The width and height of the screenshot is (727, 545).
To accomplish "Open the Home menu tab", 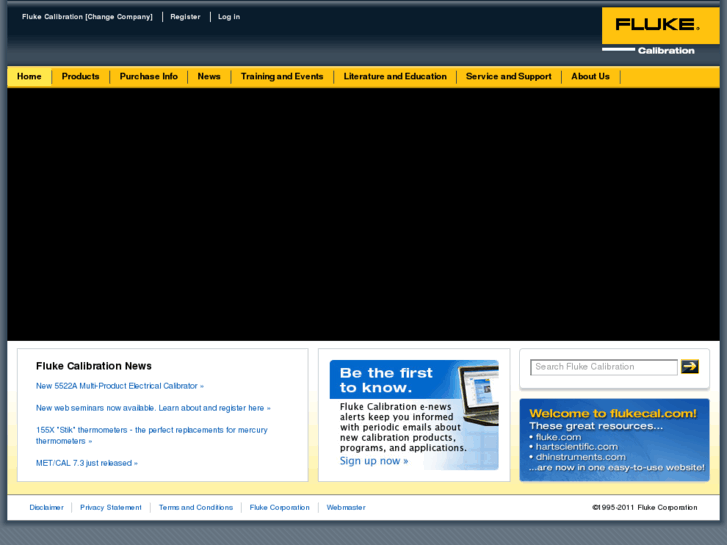I will click(x=29, y=77).
